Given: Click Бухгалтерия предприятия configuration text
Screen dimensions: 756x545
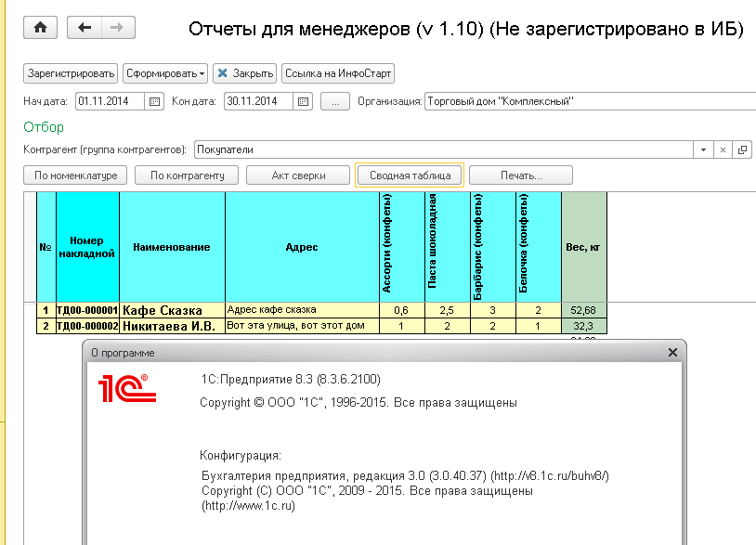Looking at the screenshot, I should coord(405,476).
